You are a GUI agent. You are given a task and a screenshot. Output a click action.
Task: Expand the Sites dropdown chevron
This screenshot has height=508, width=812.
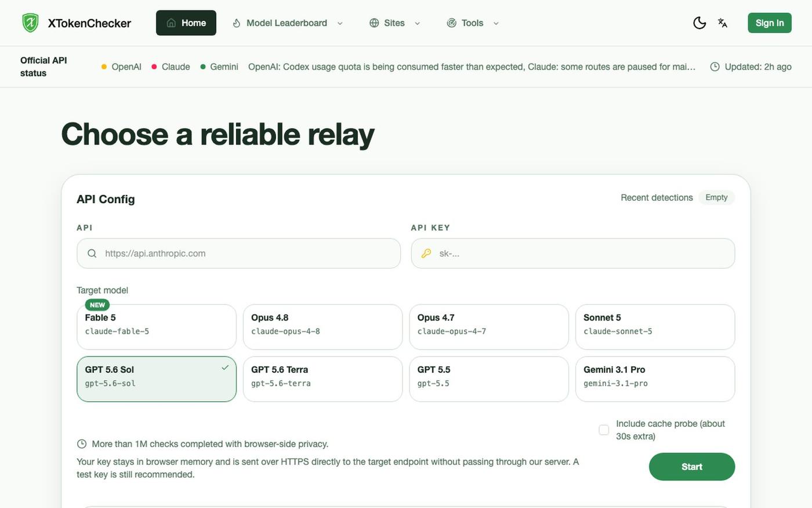point(417,23)
